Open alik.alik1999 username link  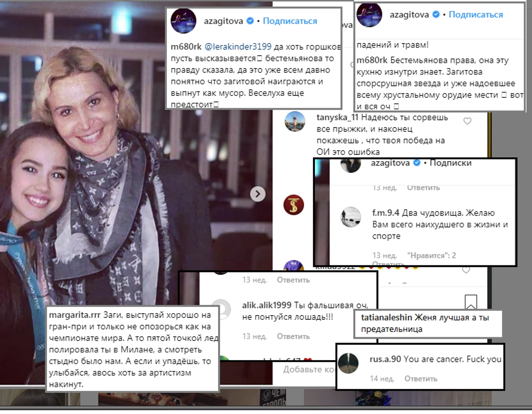[267, 305]
